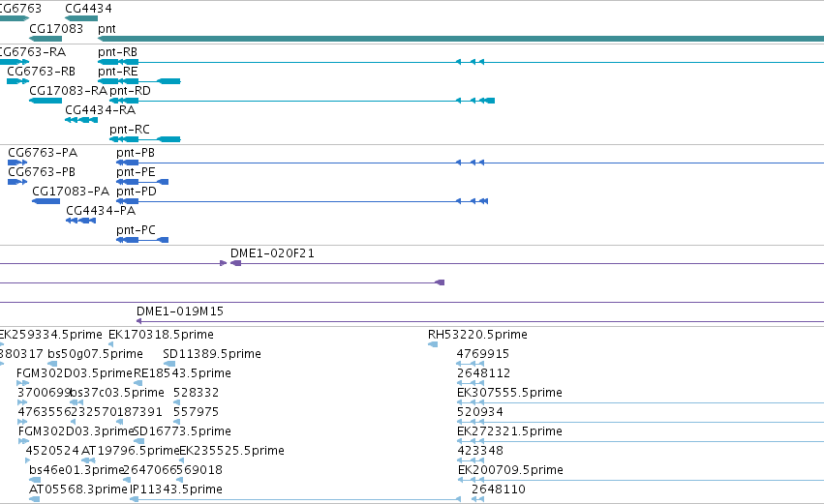Select EST IP11343.5prime label

(176, 489)
